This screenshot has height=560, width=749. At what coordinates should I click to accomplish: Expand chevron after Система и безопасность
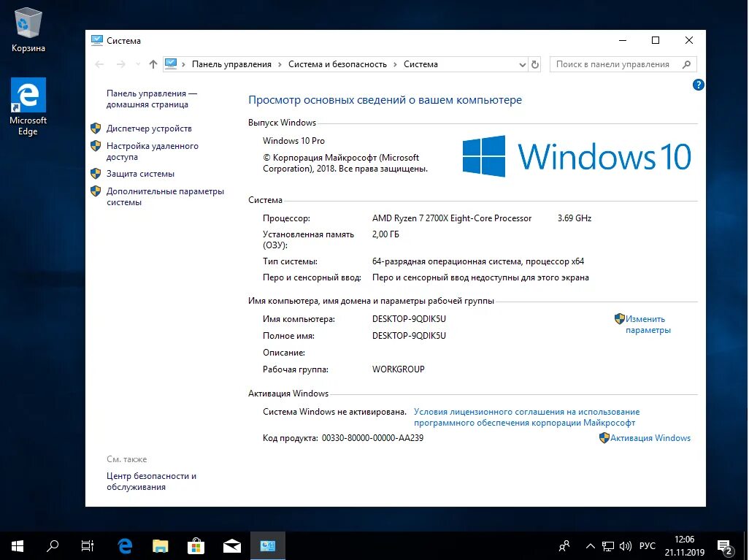(395, 64)
